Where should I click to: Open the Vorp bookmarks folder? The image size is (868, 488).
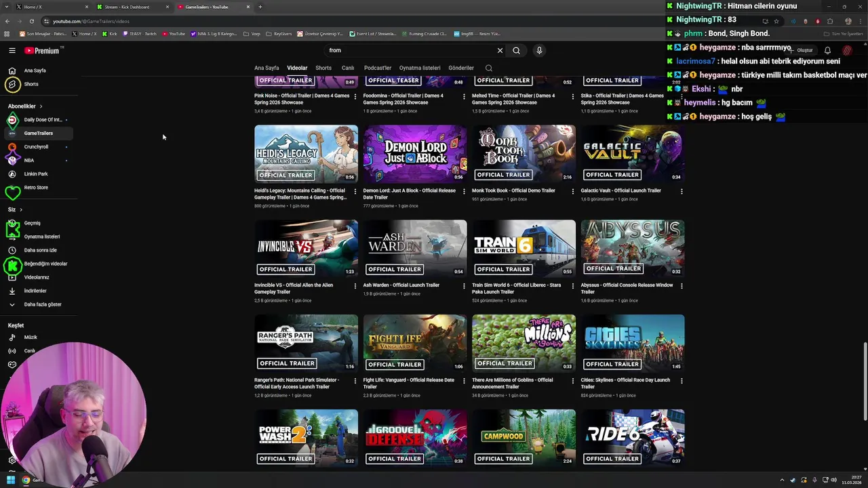pos(252,33)
